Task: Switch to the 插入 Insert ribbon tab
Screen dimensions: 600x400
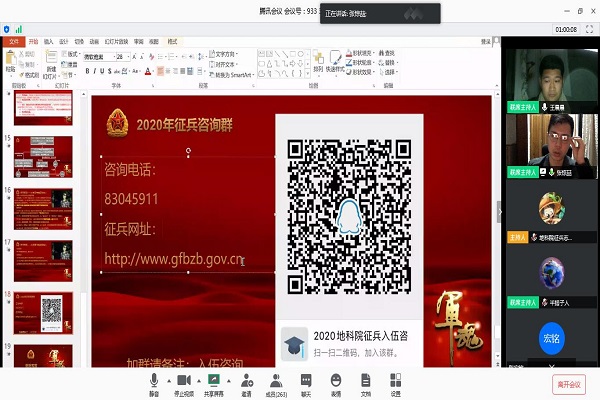Action: click(x=48, y=42)
